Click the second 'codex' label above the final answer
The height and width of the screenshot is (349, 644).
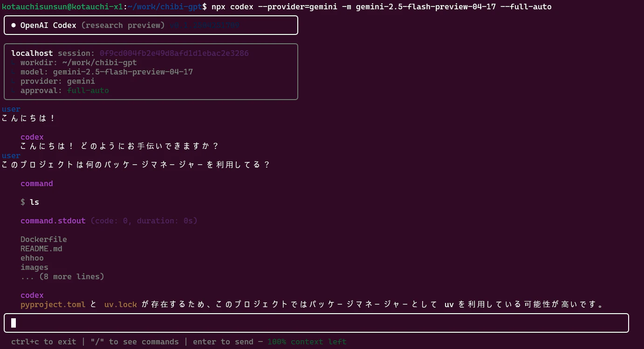click(32, 295)
